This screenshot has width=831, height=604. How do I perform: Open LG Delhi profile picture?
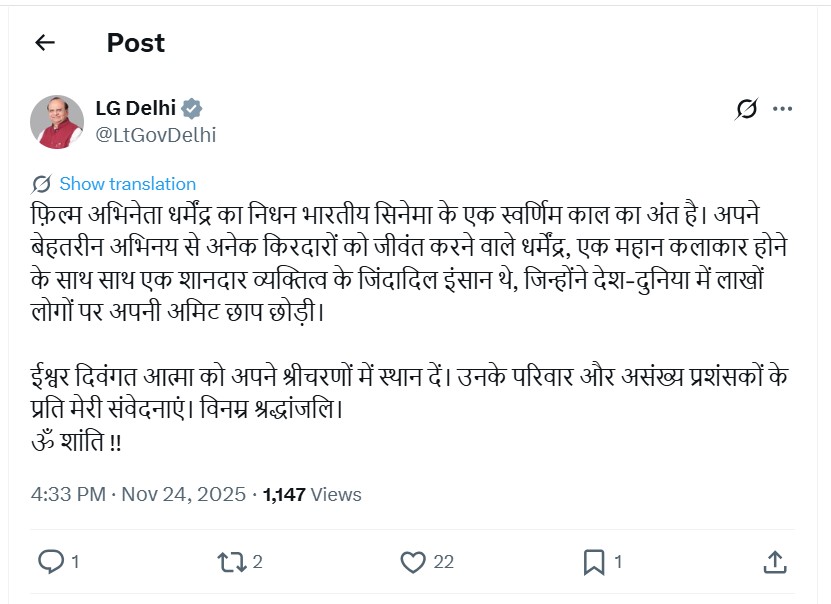(57, 122)
